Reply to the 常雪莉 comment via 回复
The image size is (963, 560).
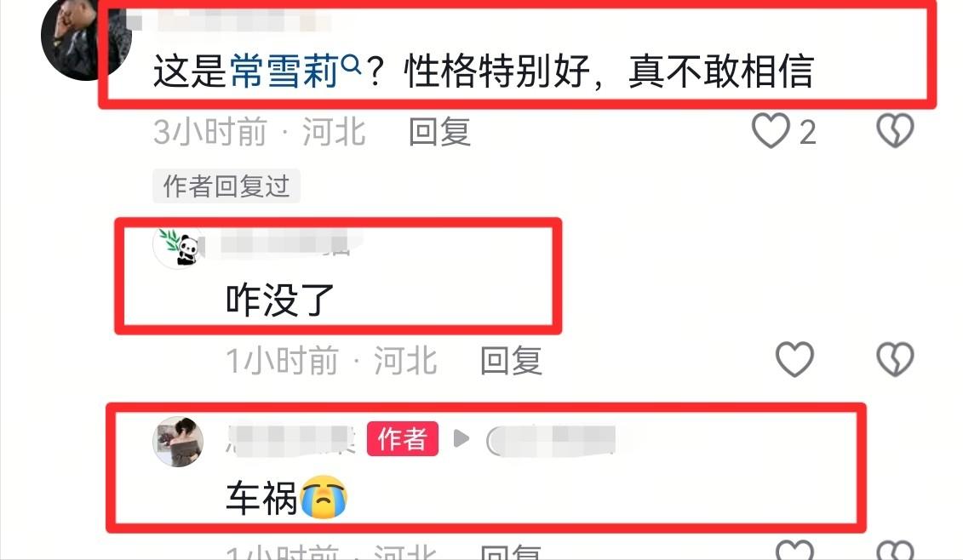[x=439, y=132]
